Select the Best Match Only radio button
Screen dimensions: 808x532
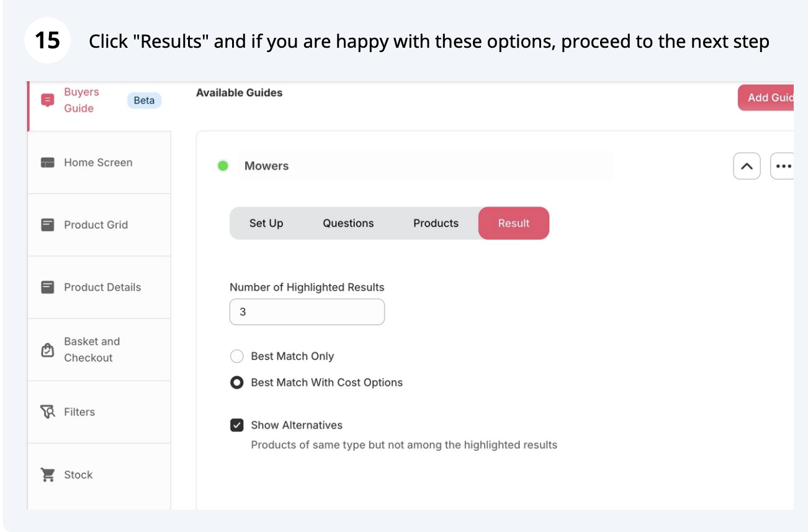point(236,357)
